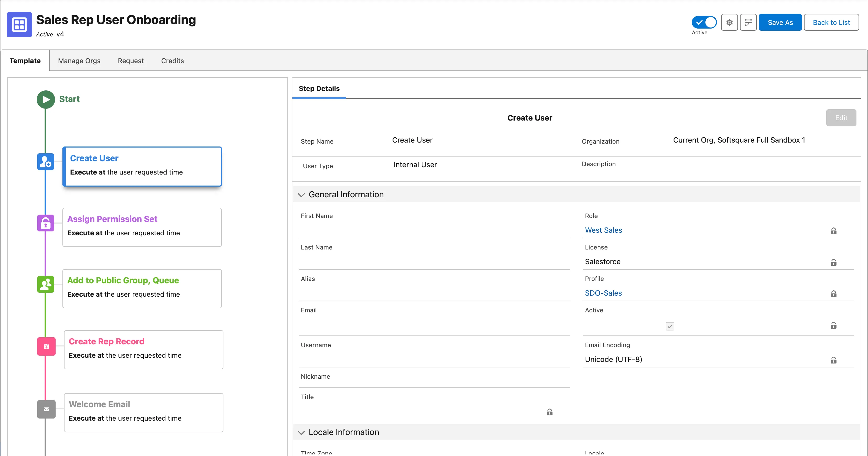
Task: Select the Assign Permission Set step card
Action: coord(142,227)
